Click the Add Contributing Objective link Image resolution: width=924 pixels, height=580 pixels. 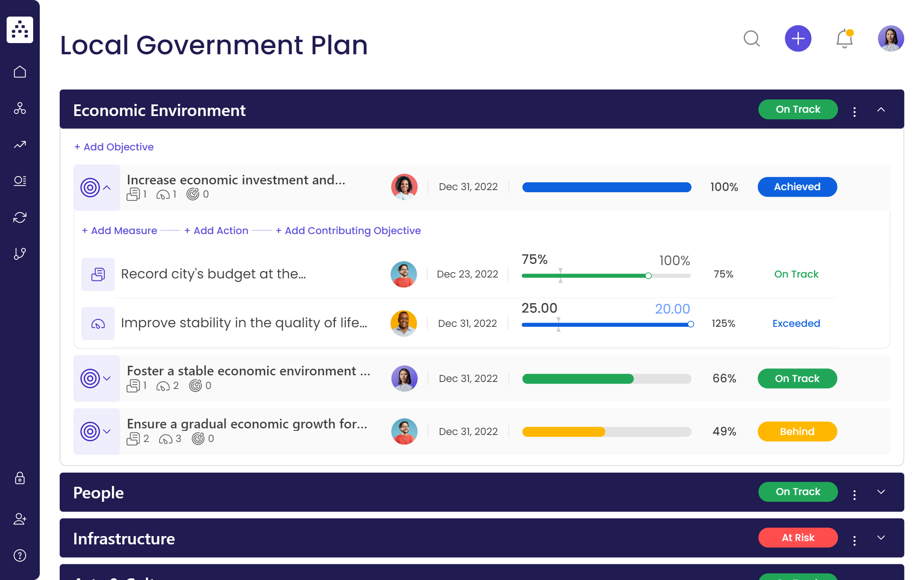(348, 230)
